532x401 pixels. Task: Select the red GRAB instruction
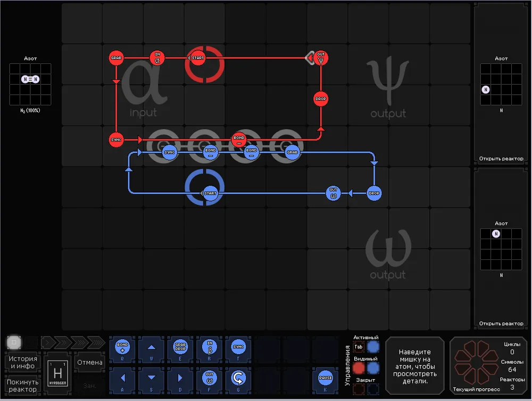click(x=116, y=58)
